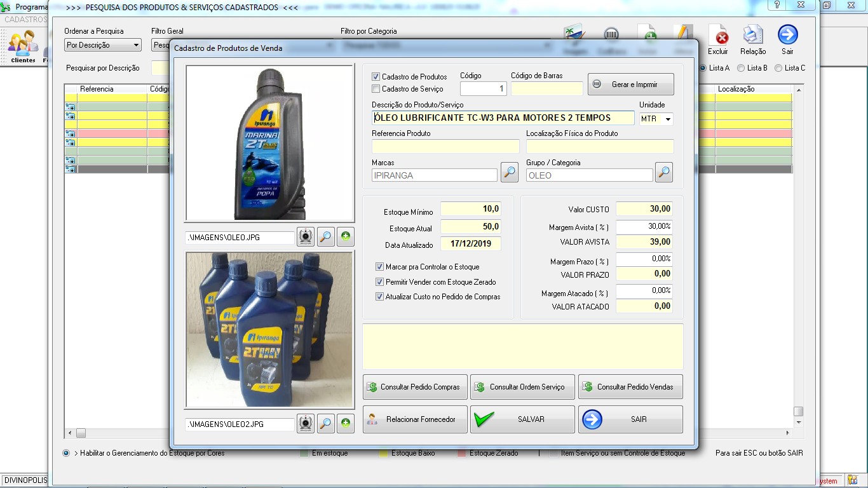Expand the Unidade dropdown showing MTR
868x488 pixels.
pos(667,119)
